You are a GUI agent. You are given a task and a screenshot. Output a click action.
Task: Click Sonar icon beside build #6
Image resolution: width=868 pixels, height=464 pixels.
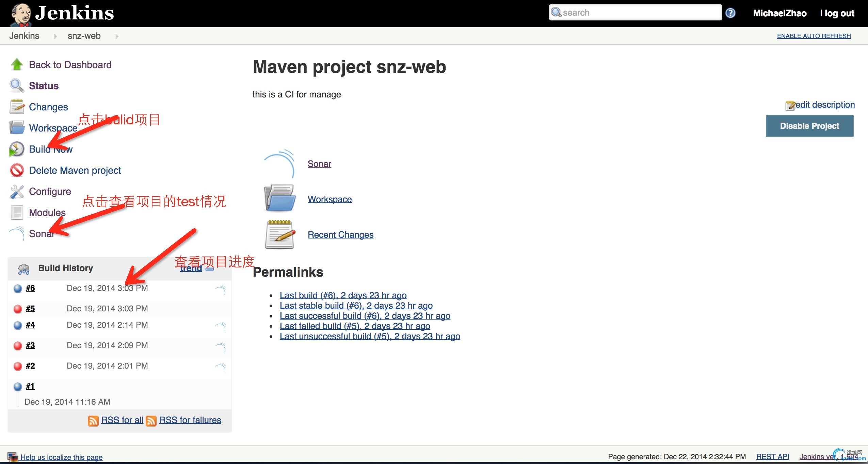[221, 290]
